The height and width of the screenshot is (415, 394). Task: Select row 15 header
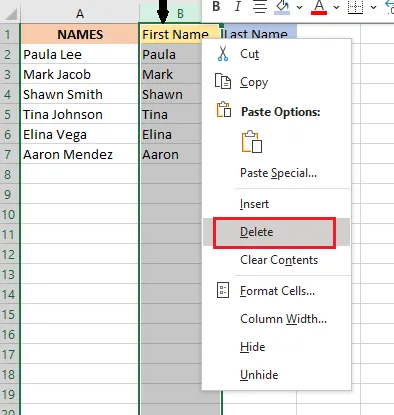(x=9, y=314)
